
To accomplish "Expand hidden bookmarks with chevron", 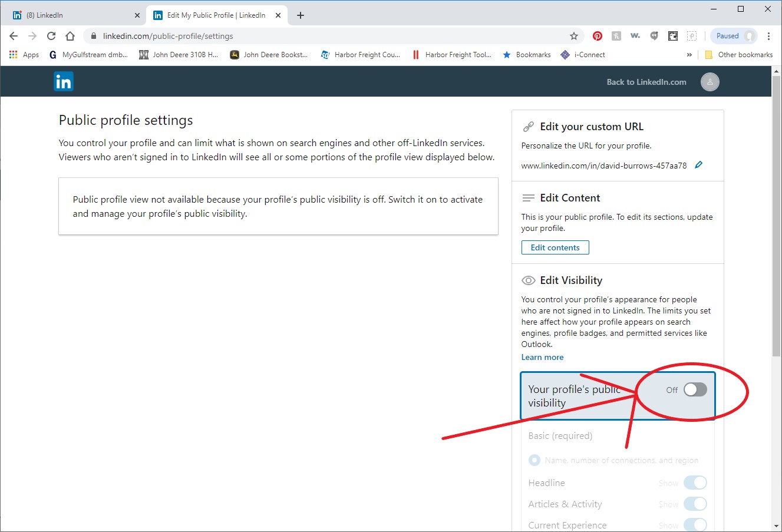I will (689, 55).
